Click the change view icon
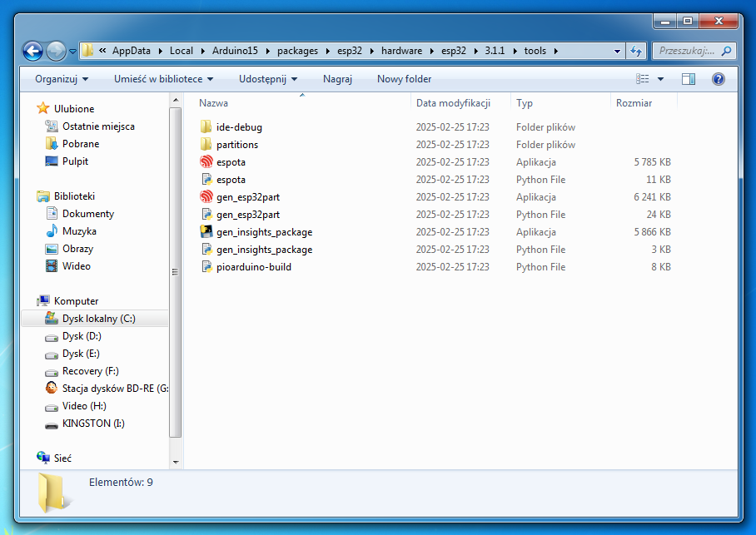This screenshot has height=535, width=756. (x=642, y=79)
